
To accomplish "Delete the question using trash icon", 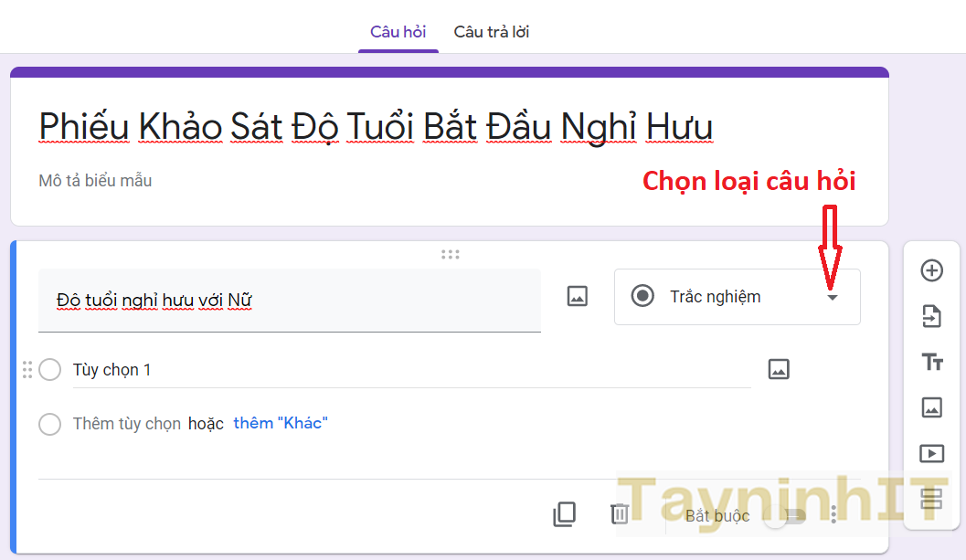I will 620,515.
